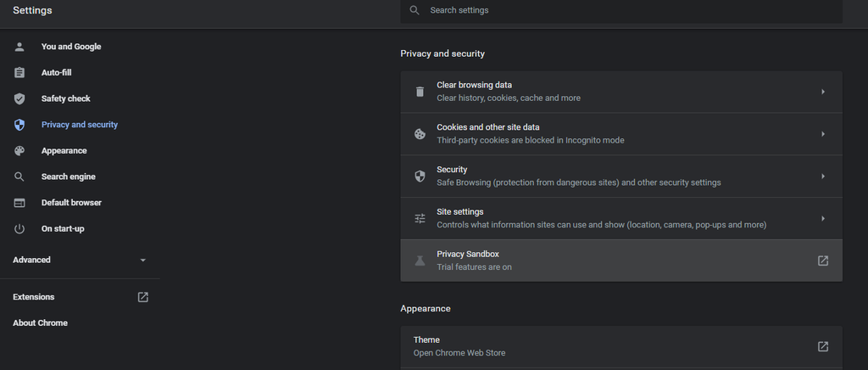
Task: Click the magnifier icon in the search settings bar
Action: tap(415, 10)
